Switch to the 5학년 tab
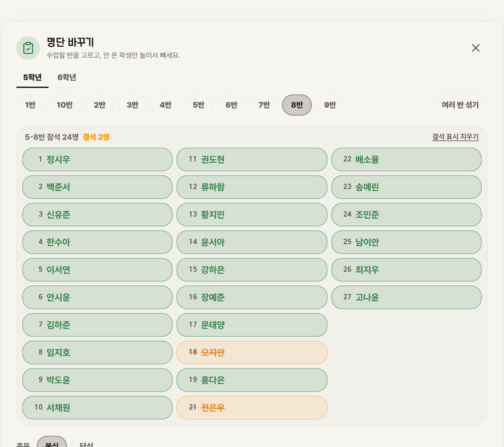 point(32,77)
